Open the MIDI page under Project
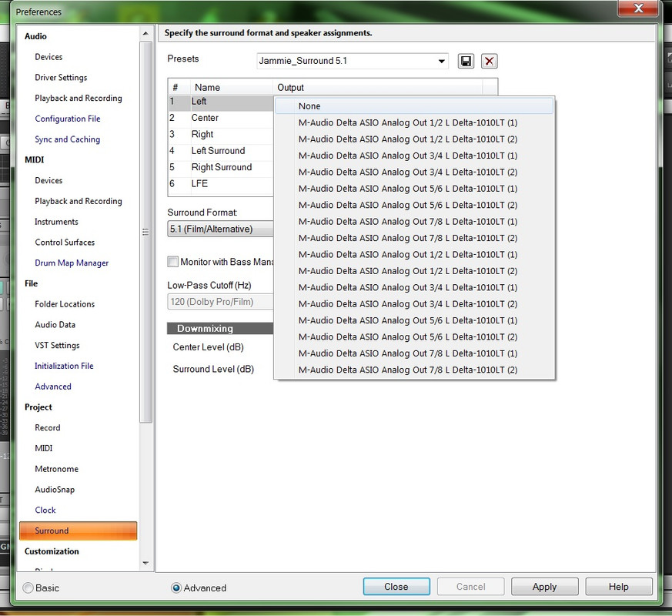Image resolution: width=672 pixels, height=616 pixels. [x=43, y=448]
